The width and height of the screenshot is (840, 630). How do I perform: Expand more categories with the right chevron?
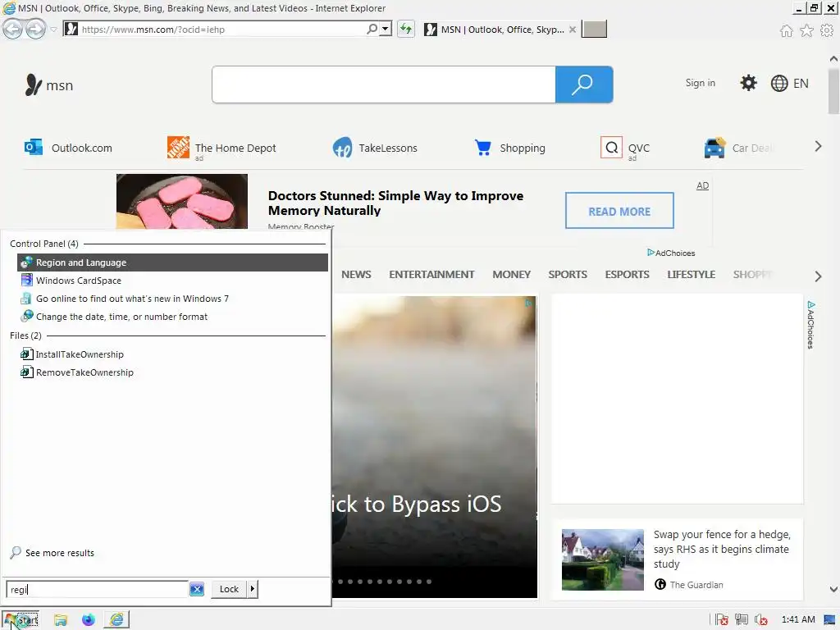click(x=818, y=276)
